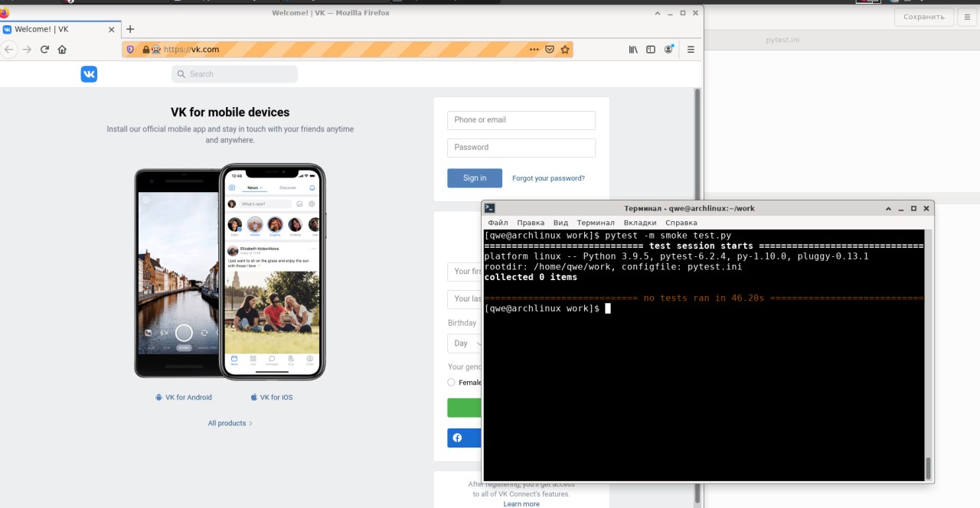Click the VK Search field
This screenshot has width=980, height=508.
[234, 74]
